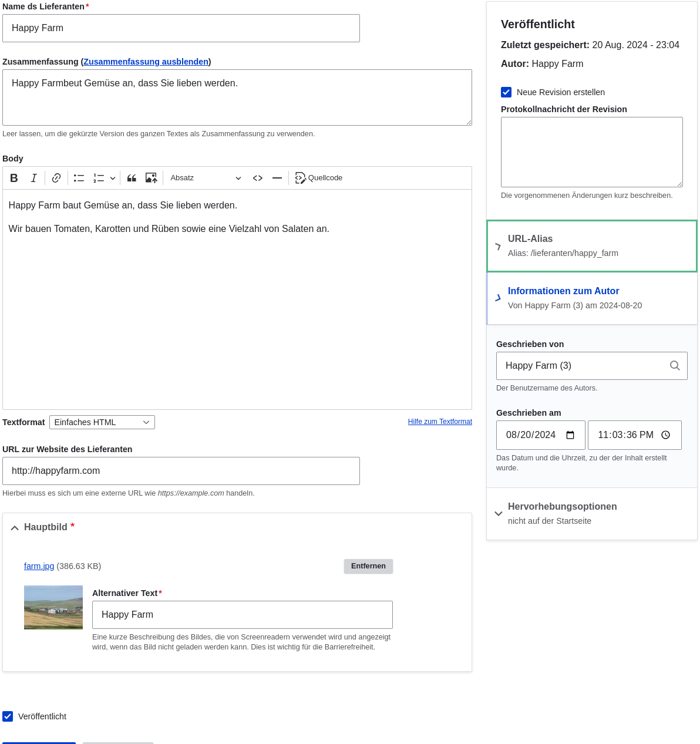The width and height of the screenshot is (700, 744).
Task: Click the Geschrieben am date field
Action: 541,435
